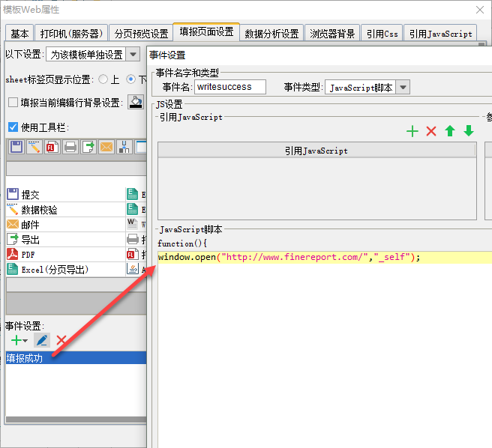
Task: Click the 事件名 writesuccess input field
Action: point(230,87)
